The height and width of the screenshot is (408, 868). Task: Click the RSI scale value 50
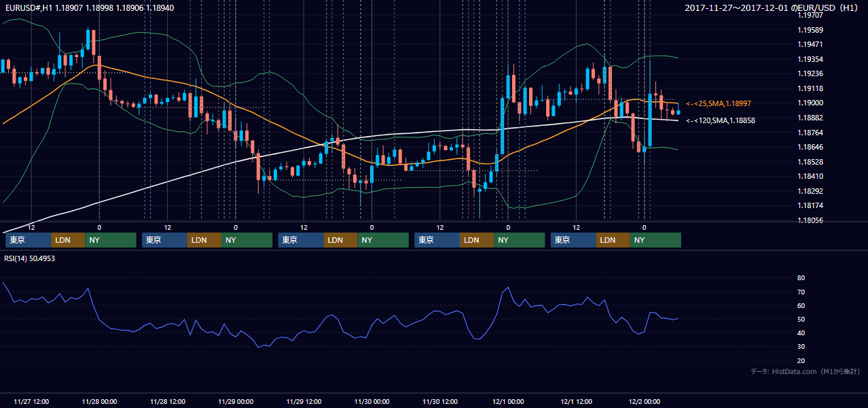click(x=801, y=319)
